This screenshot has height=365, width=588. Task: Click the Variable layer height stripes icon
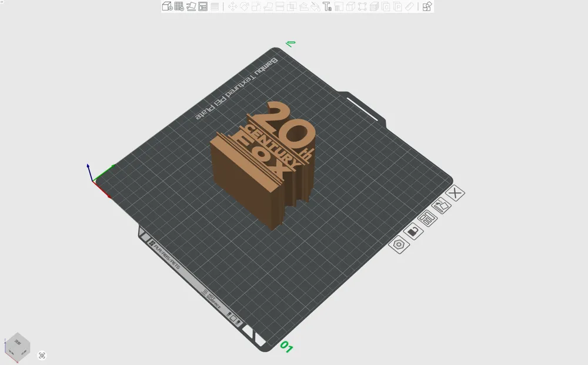215,6
